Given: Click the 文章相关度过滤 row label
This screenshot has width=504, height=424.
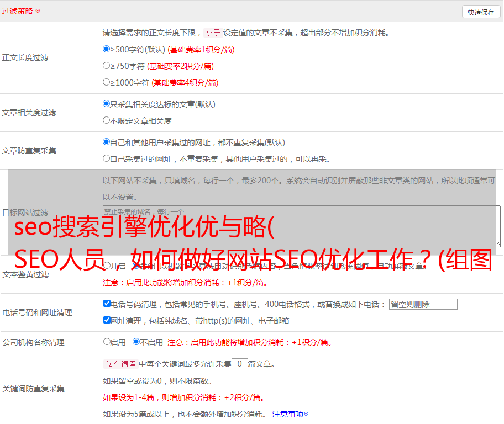Looking at the screenshot, I should coord(29,113).
